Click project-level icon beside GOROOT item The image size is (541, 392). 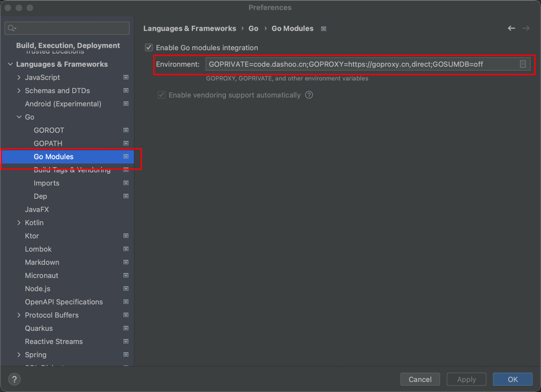126,130
